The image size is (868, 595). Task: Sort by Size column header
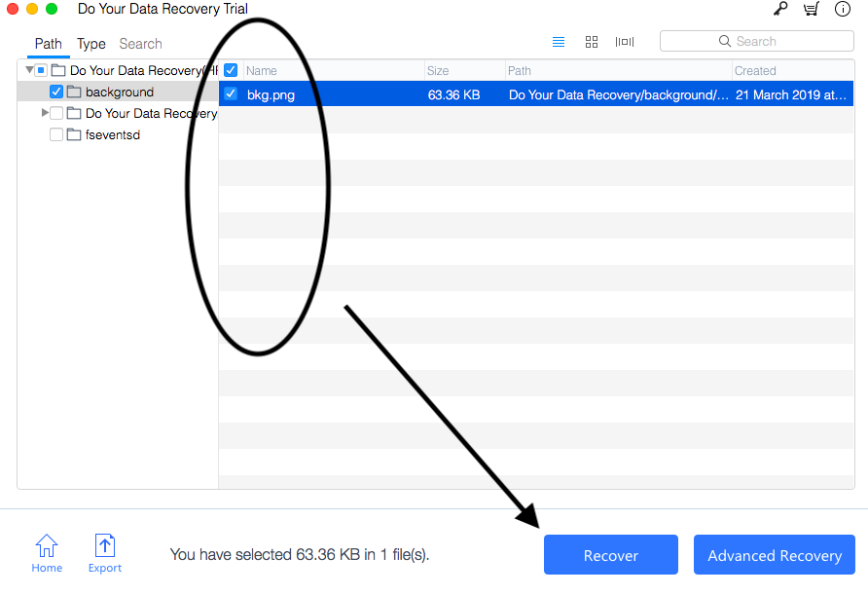click(465, 70)
